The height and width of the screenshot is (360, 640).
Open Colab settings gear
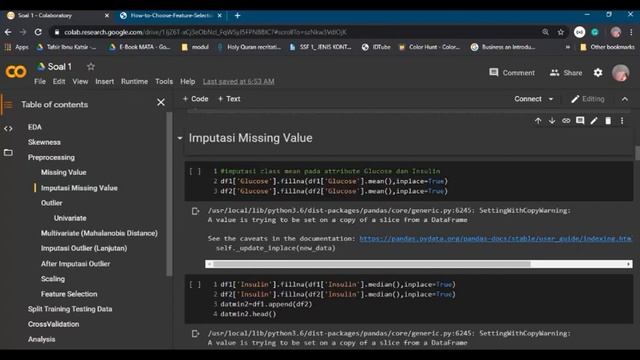point(598,73)
